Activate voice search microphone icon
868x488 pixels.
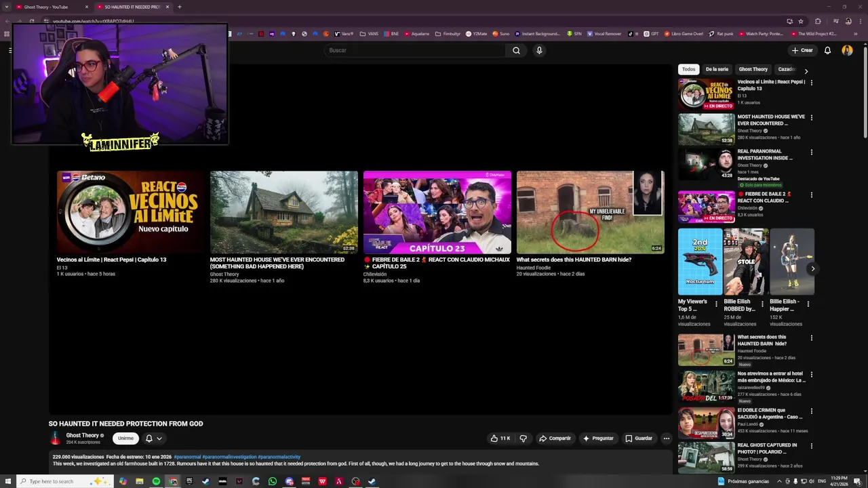539,50
